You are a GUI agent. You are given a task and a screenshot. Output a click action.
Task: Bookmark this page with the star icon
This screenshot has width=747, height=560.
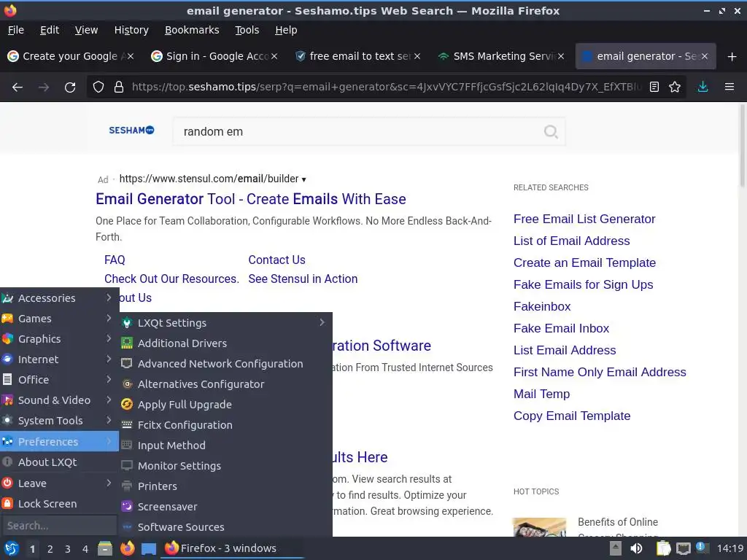(x=675, y=87)
